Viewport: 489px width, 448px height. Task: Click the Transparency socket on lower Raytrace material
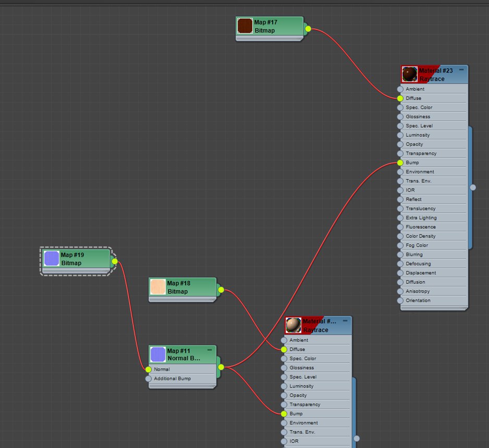(x=284, y=405)
